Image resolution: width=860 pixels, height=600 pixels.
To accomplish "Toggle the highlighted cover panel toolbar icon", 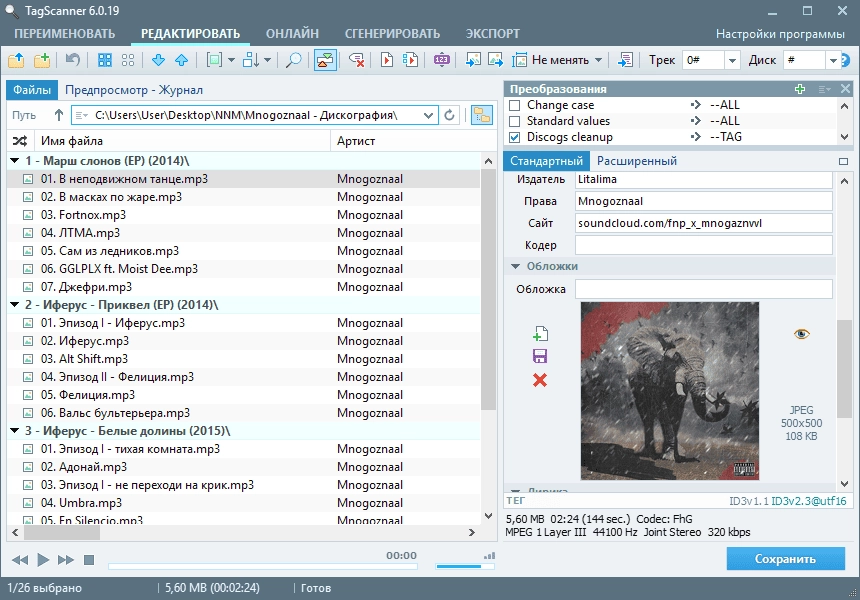I will (x=325, y=60).
